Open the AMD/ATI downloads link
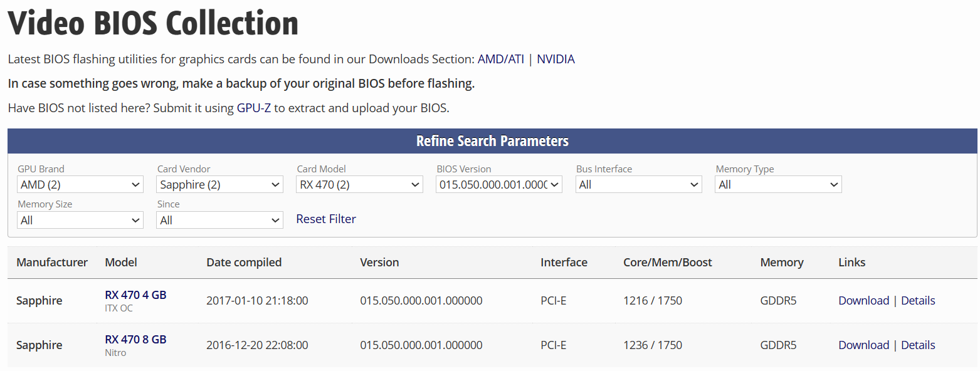The width and height of the screenshot is (980, 371). 500,60
